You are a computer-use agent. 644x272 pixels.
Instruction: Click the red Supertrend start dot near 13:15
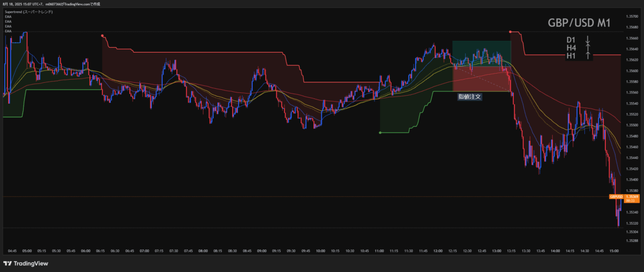[510, 32]
